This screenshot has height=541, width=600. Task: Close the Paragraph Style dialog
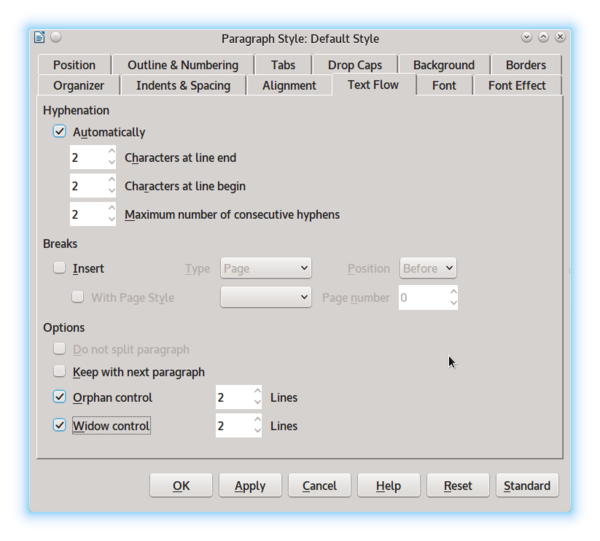click(x=560, y=37)
